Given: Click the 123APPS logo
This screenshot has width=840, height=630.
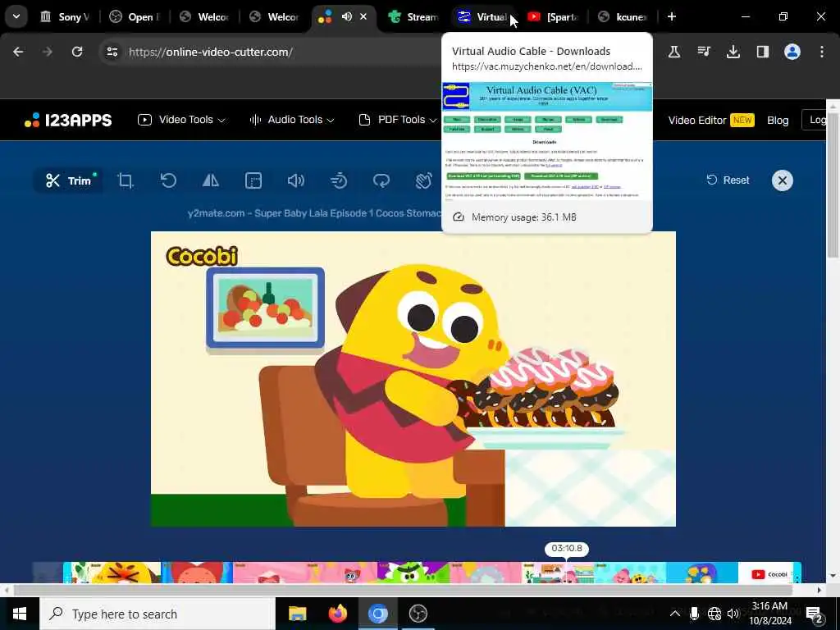Looking at the screenshot, I should (68, 120).
